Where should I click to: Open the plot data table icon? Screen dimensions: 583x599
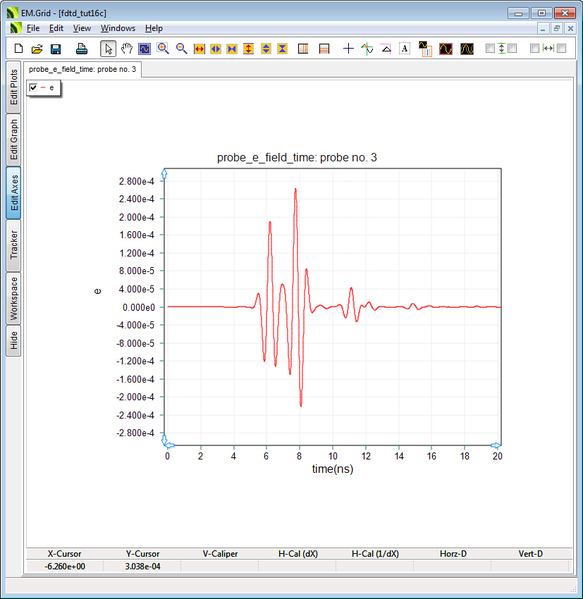coord(425,49)
